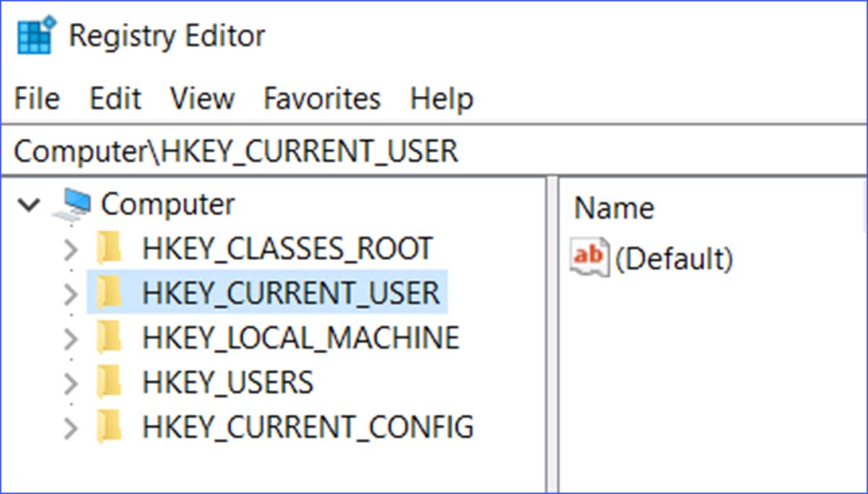Expand the HKEY_USERS key

click(70, 382)
